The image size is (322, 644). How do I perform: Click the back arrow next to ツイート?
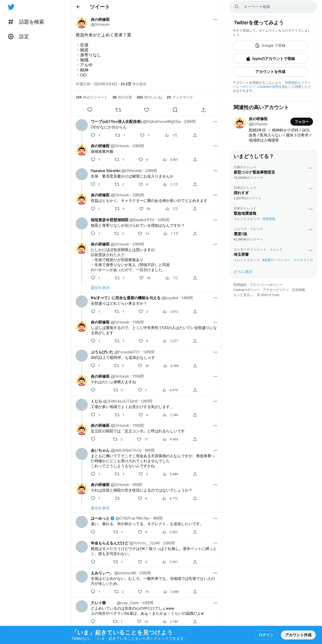78,7
